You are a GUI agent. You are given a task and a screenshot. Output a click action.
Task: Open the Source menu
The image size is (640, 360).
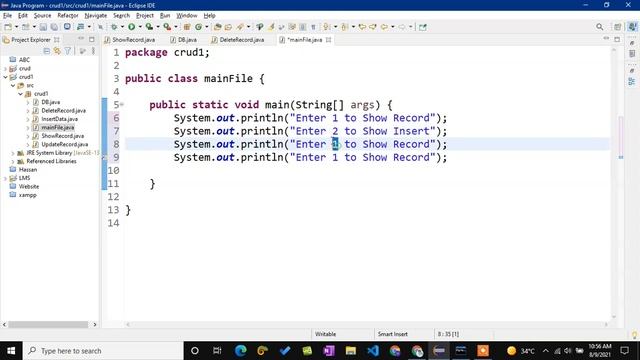[x=42, y=16]
